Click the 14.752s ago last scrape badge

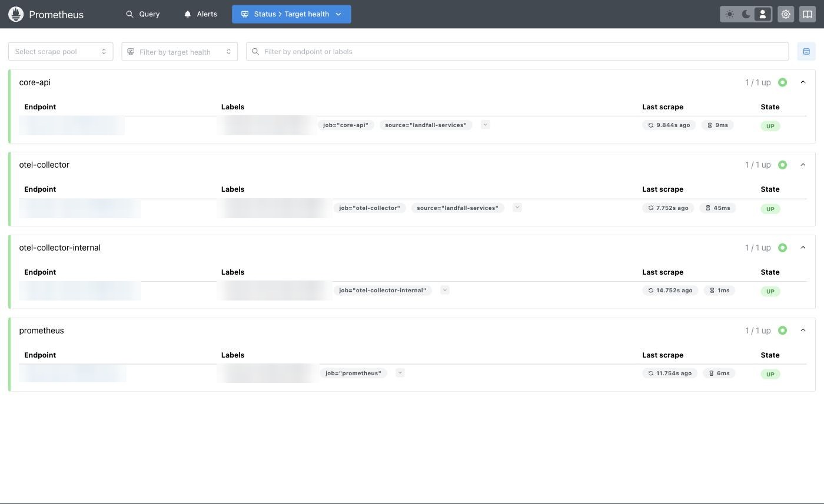[x=670, y=291]
